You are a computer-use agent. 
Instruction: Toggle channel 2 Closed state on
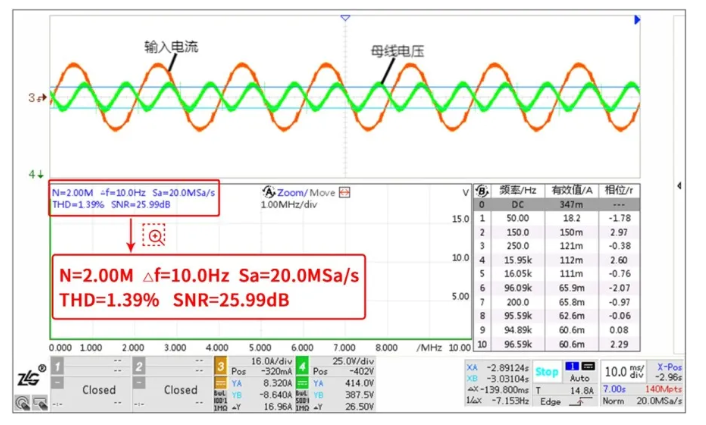coord(180,389)
